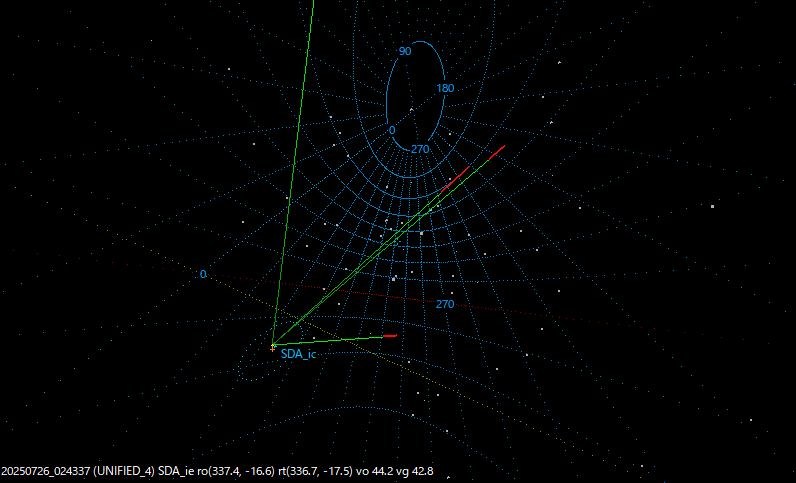Click the 270 label on the red dotted line
Image resolution: width=796 pixels, height=483 pixels.
point(445,304)
